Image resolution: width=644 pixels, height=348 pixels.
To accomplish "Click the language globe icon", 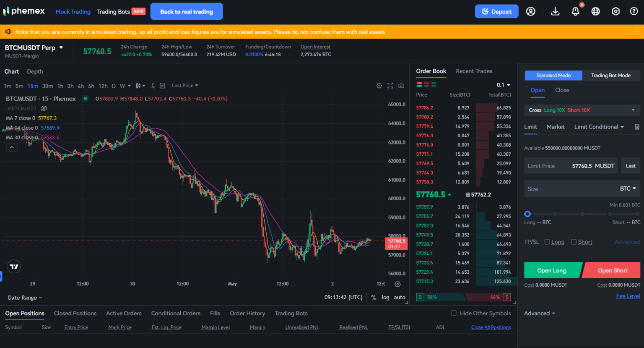I will 595,11.
